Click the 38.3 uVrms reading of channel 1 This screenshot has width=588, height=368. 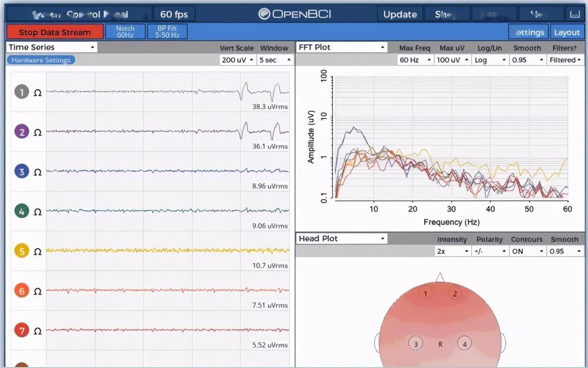pos(270,107)
